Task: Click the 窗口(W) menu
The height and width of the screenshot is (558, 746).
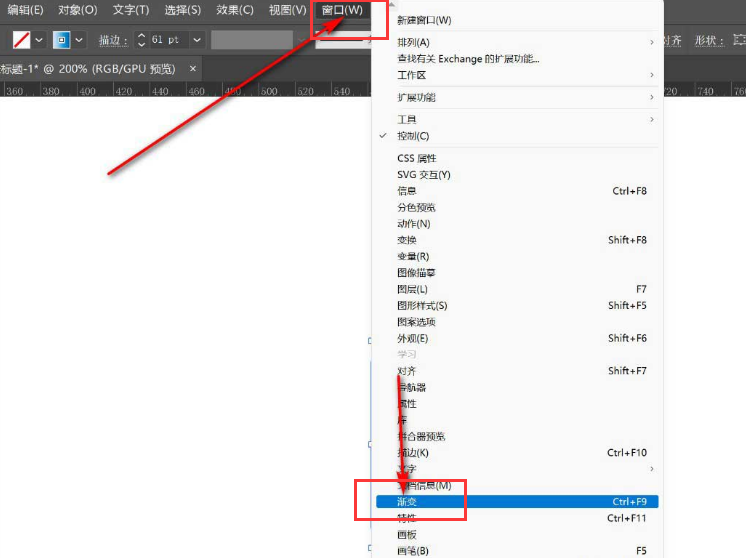Action: (x=342, y=10)
